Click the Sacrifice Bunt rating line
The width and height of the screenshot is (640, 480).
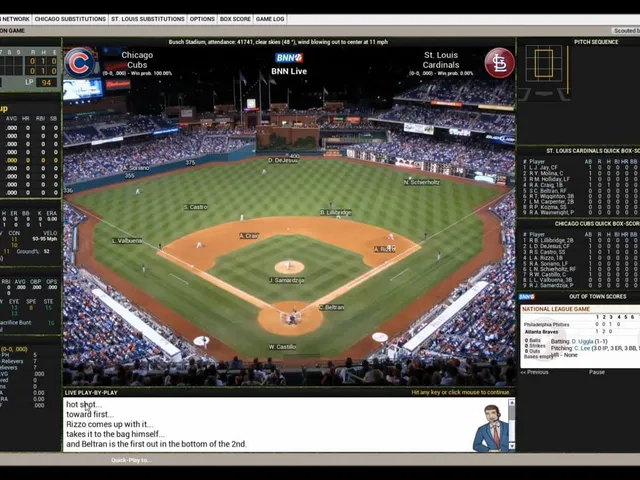click(27, 323)
